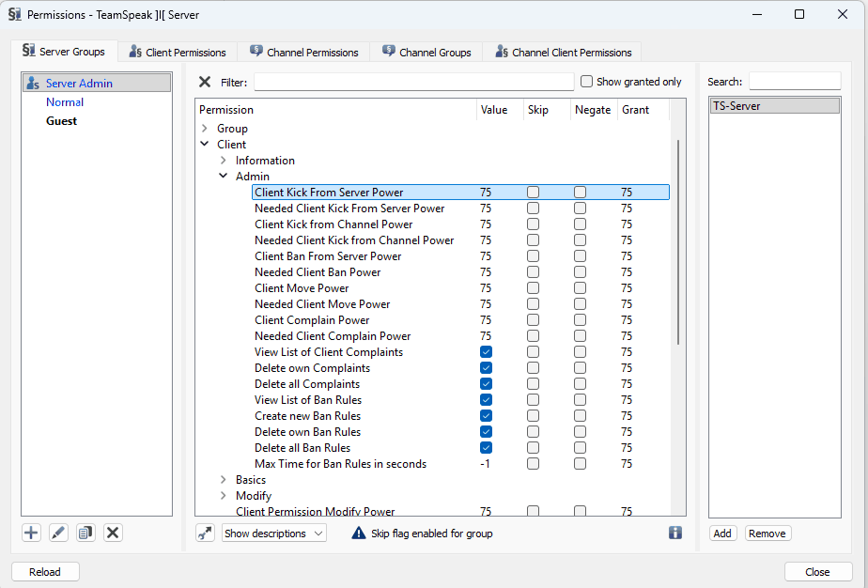This screenshot has width=868, height=588.
Task: Select Needed Client Move Power row
Action: [x=460, y=304]
